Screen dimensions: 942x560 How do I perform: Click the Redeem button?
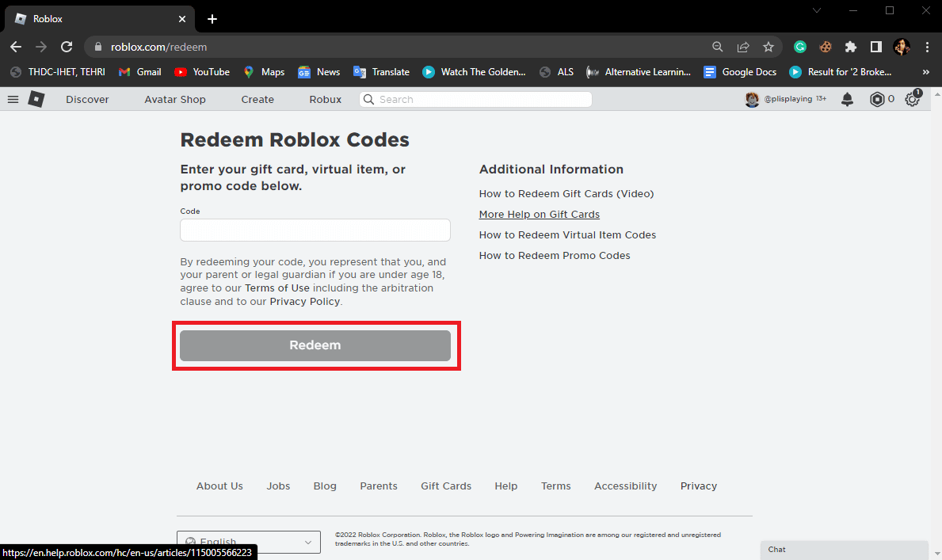point(315,345)
